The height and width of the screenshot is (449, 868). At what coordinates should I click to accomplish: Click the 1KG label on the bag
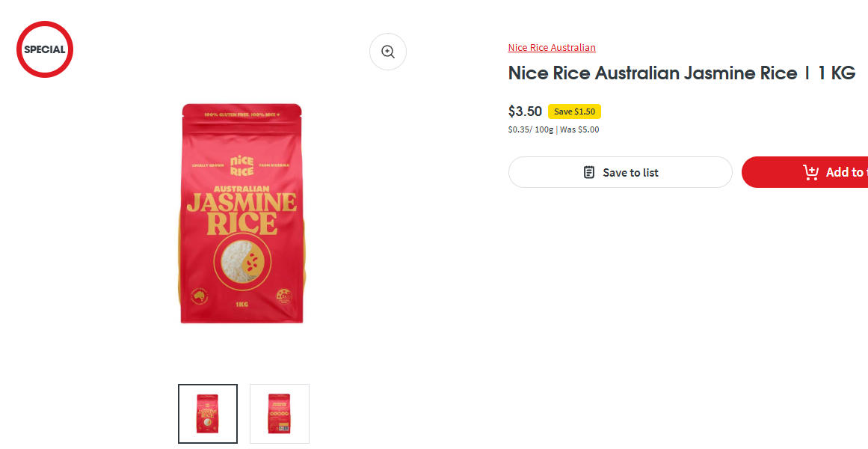241,305
